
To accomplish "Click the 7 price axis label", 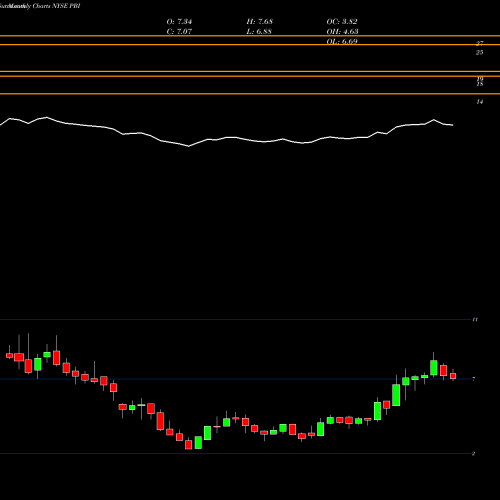I will tap(474, 379).
